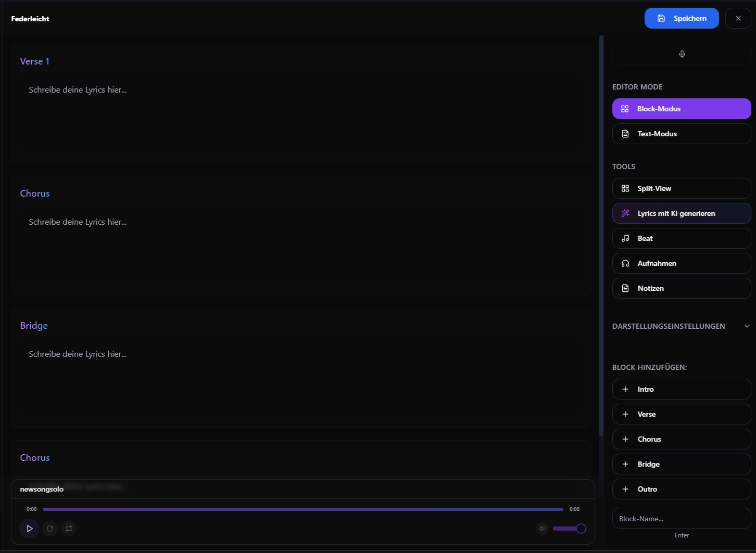Viewport: 756px width, 553px height.
Task: Mute audio with the speaker icon
Action: click(543, 529)
